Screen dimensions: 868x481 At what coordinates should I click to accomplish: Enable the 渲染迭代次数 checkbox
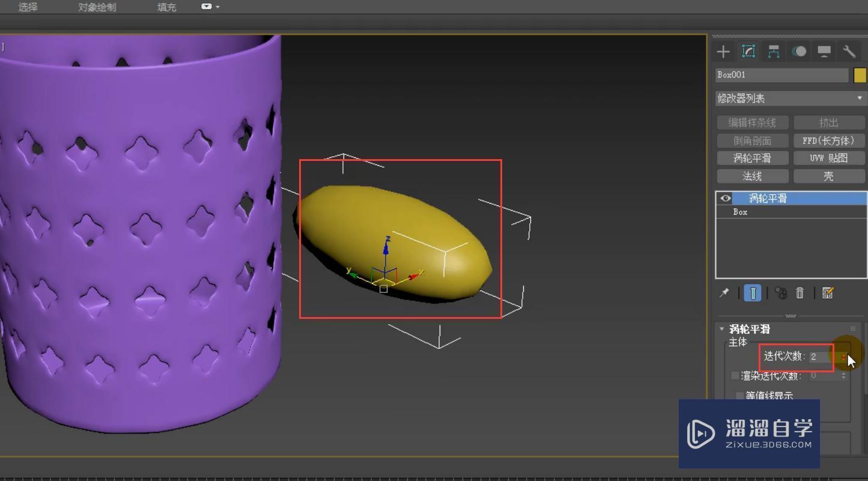pyautogui.click(x=735, y=375)
